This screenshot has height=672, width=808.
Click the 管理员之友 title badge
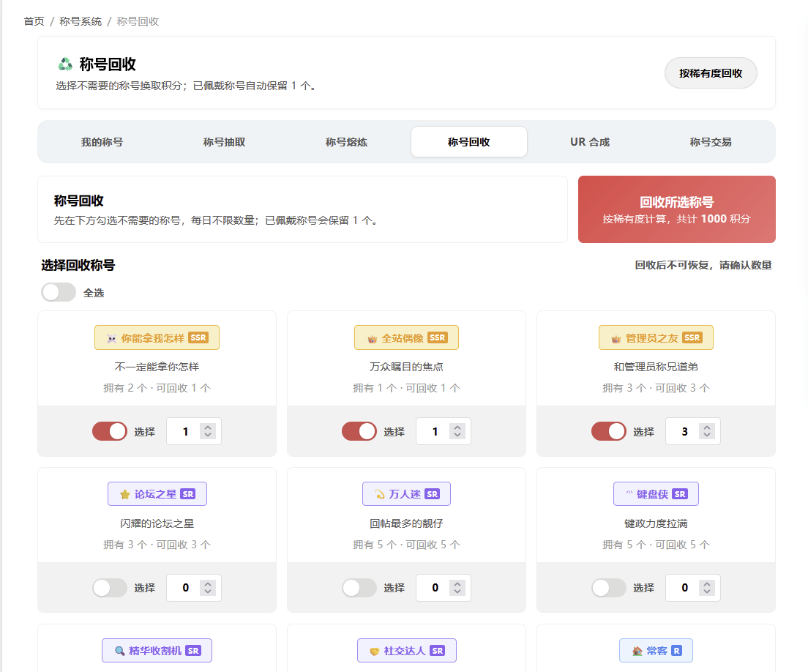[656, 337]
